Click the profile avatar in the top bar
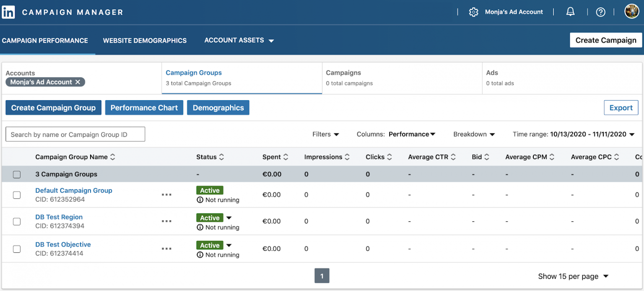 [x=631, y=11]
